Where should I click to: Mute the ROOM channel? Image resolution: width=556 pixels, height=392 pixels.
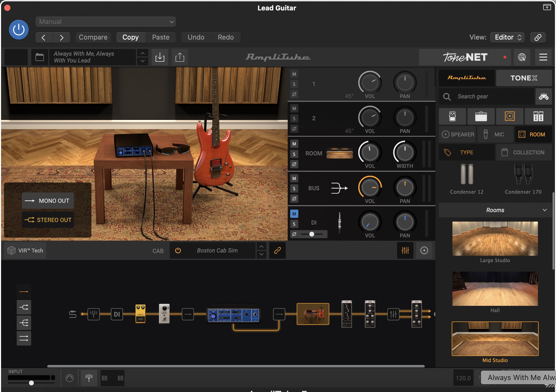click(294, 144)
